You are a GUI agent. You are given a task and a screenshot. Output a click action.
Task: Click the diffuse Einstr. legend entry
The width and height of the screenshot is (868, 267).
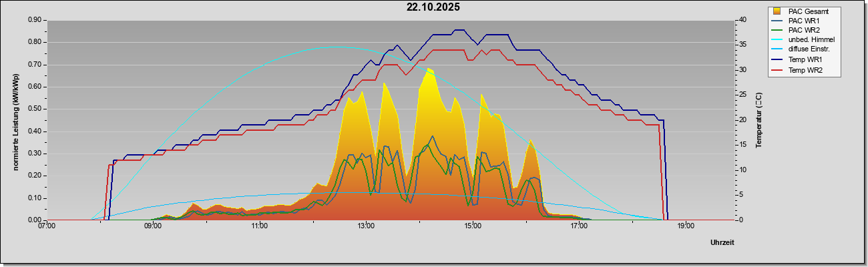[x=809, y=50]
